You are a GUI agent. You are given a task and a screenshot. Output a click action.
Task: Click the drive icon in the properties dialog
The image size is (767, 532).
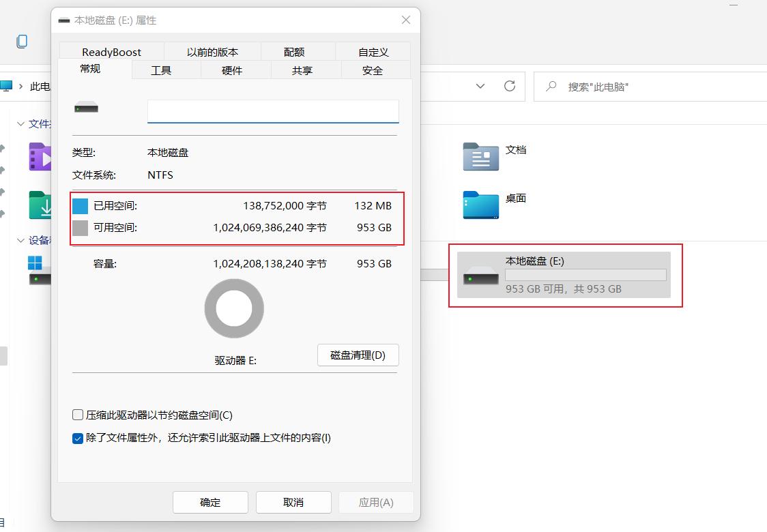tap(85, 106)
